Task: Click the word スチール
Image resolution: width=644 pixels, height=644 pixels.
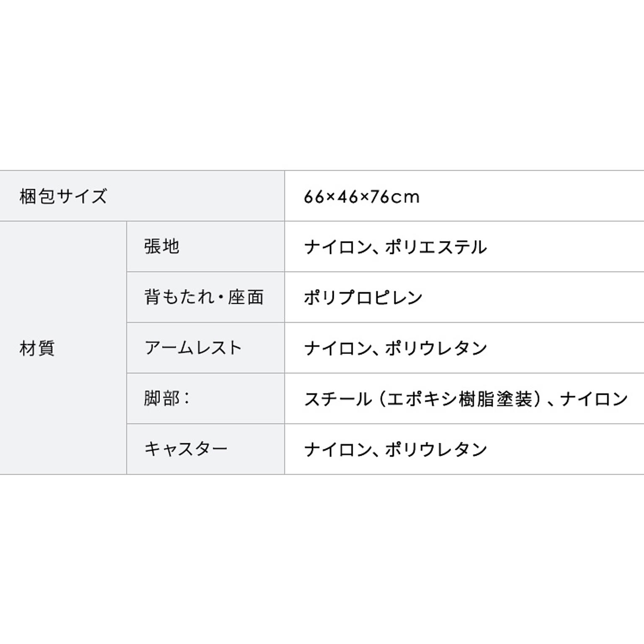Action: click(338, 399)
